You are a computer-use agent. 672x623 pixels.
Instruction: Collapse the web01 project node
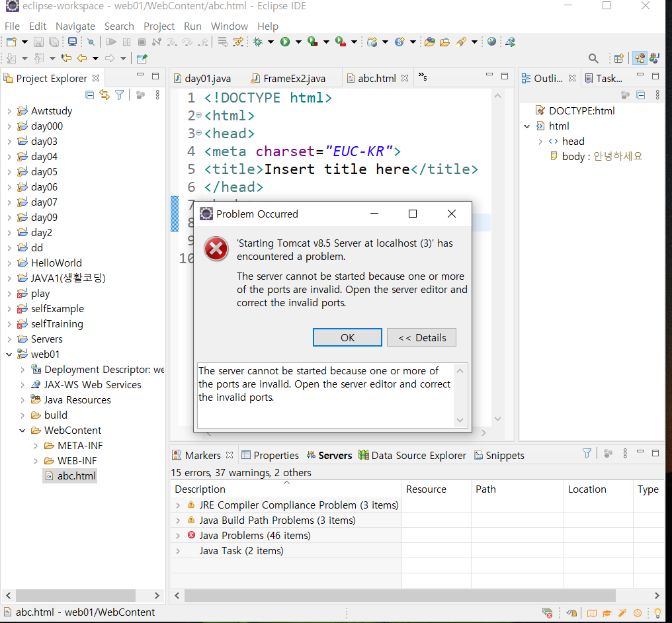tap(9, 354)
